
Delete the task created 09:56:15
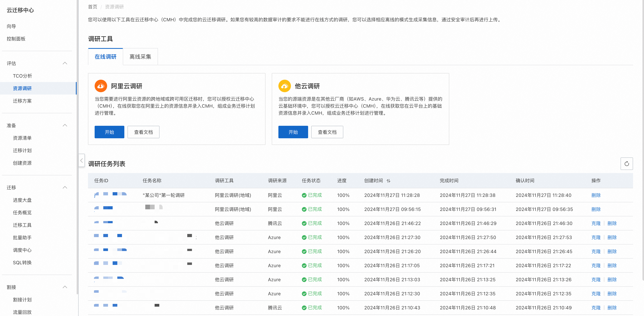tap(596, 209)
